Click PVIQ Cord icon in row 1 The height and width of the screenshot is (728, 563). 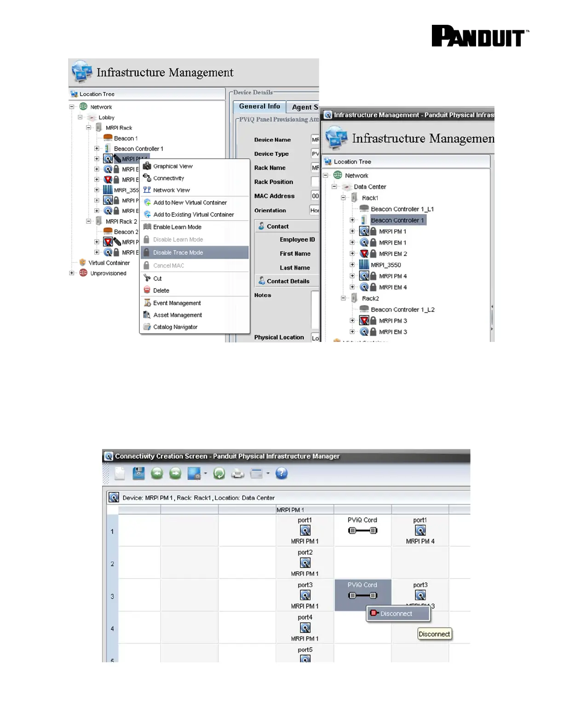click(362, 530)
